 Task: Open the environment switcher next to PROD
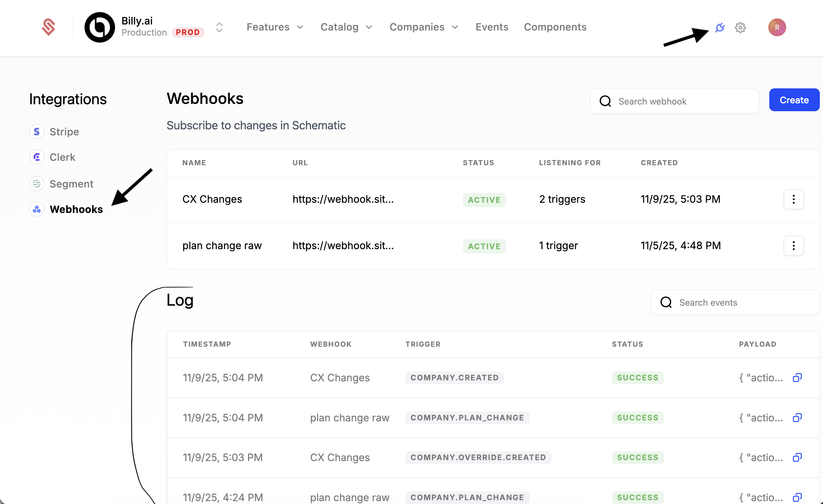(219, 27)
